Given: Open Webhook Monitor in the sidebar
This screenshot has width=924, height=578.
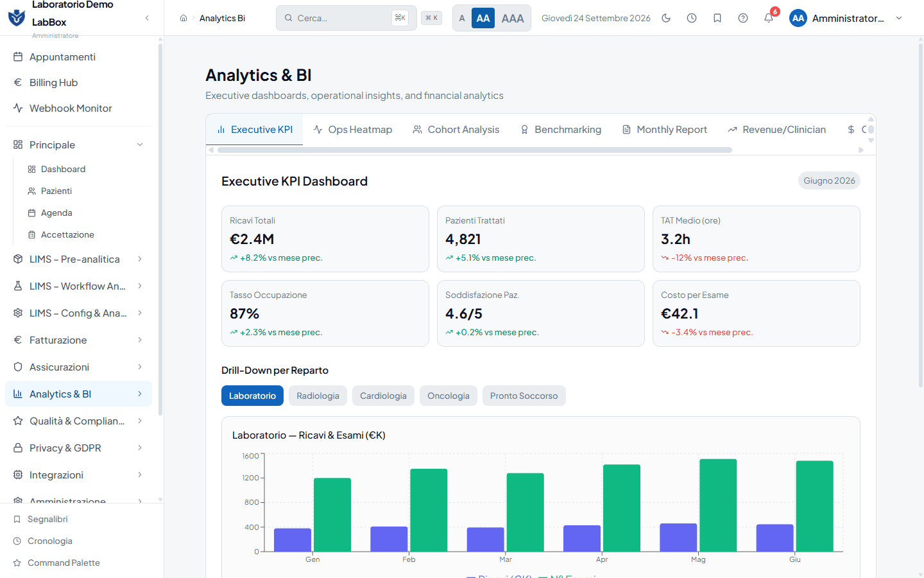Looking at the screenshot, I should click(x=78, y=108).
